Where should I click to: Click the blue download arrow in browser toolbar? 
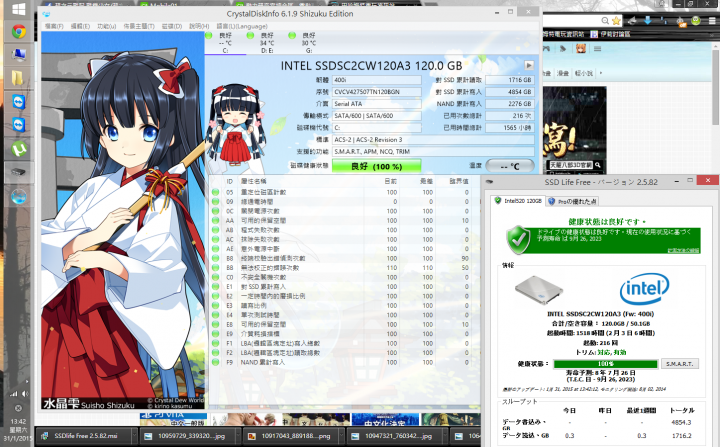pyautogui.click(x=647, y=20)
